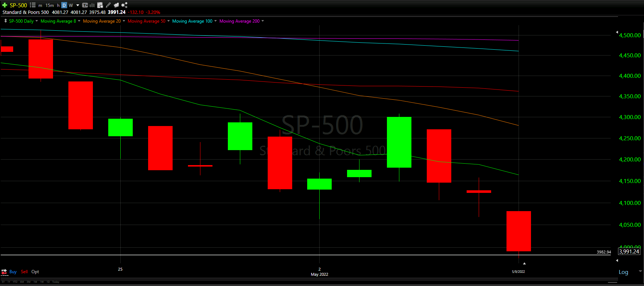Click the 1M range tab
The image size is (644, 286).
35,282
